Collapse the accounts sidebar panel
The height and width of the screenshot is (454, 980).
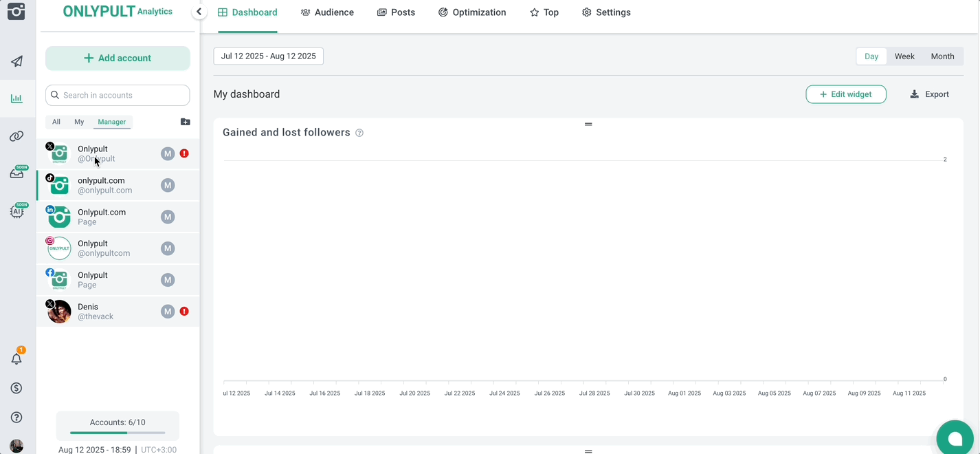[x=199, y=12]
